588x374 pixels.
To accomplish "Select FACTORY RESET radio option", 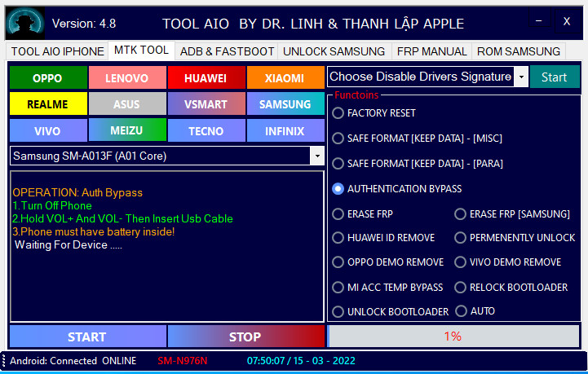I will point(374,112).
